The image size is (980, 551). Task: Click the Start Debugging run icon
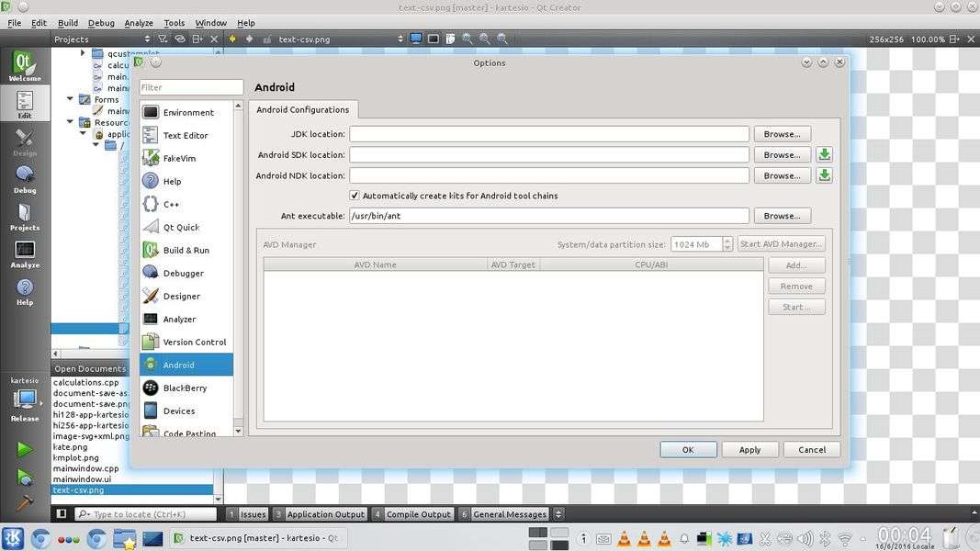coord(25,478)
